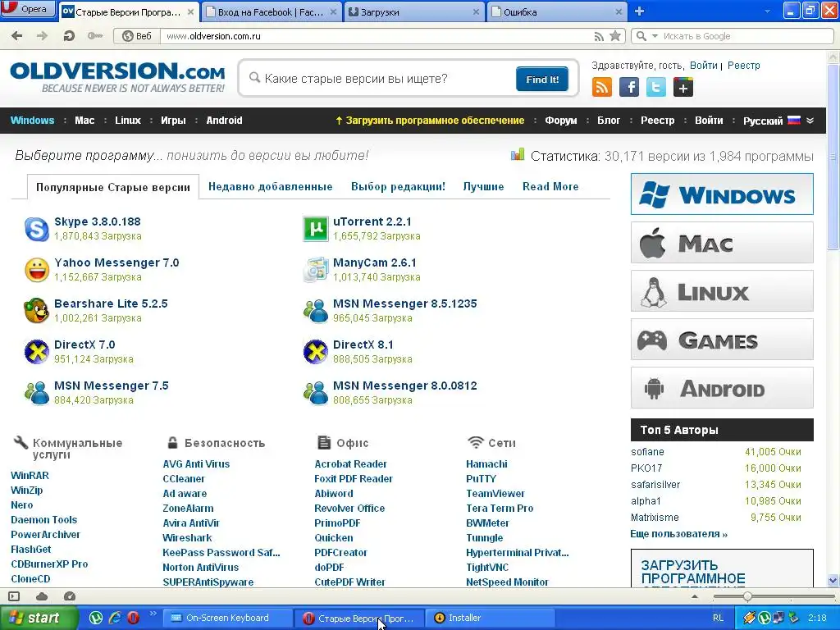This screenshot has height=630, width=840.
Task: Click the MSN Messenger 7.5 icon
Action: (x=37, y=393)
